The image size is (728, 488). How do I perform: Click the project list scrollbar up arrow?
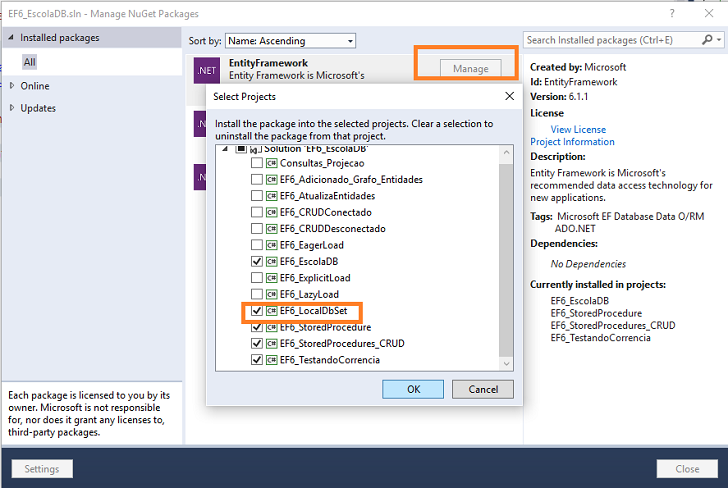click(506, 153)
